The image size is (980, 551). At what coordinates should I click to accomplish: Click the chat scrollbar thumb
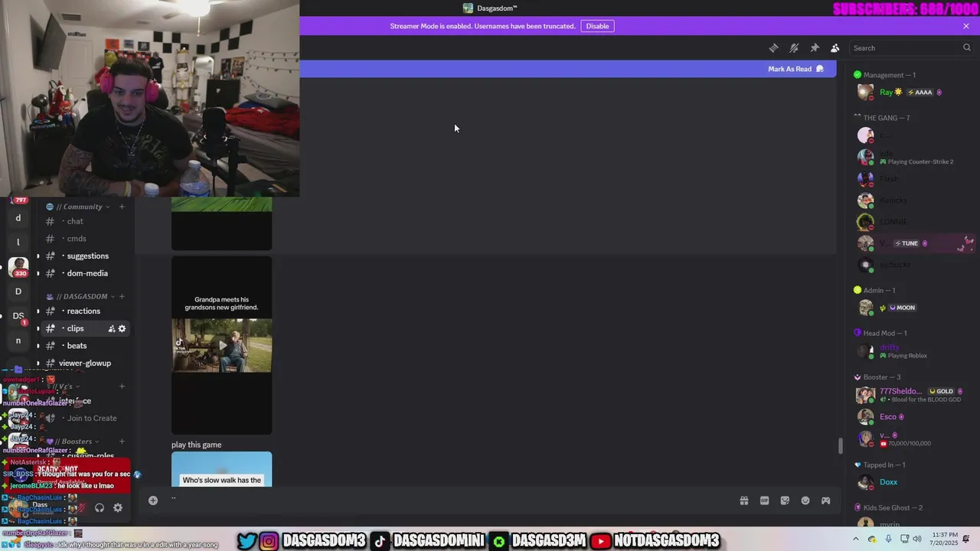840,445
